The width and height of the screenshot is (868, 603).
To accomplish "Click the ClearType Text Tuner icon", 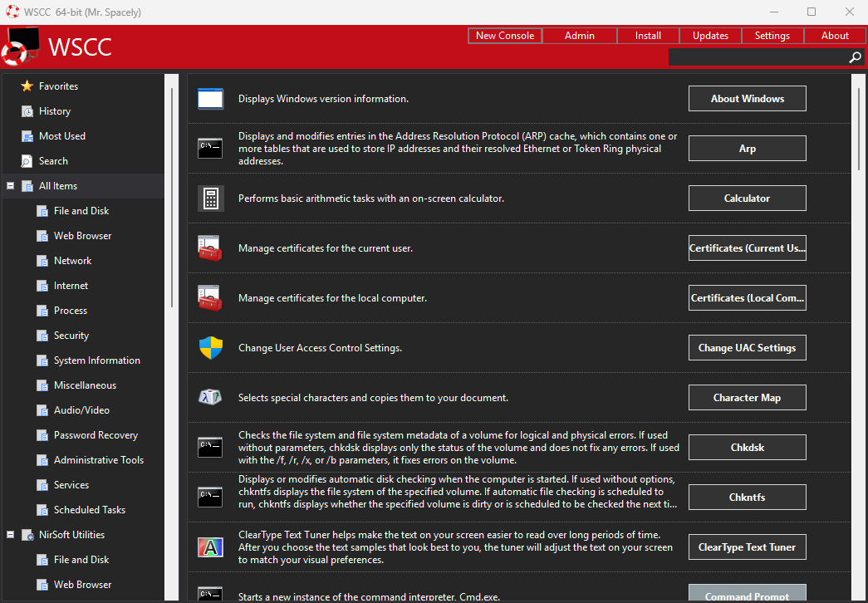I will [x=210, y=547].
